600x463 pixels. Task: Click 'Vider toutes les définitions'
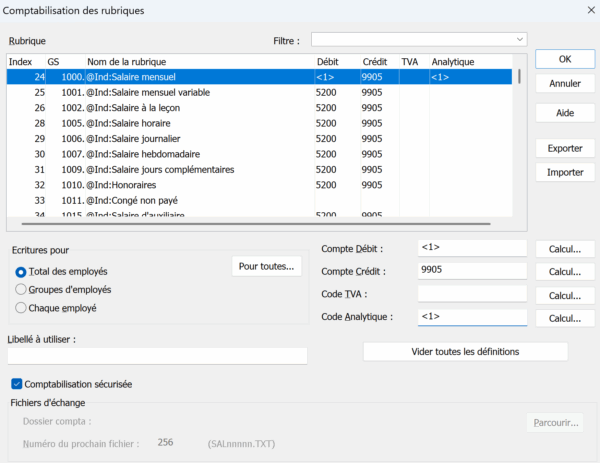coord(465,352)
